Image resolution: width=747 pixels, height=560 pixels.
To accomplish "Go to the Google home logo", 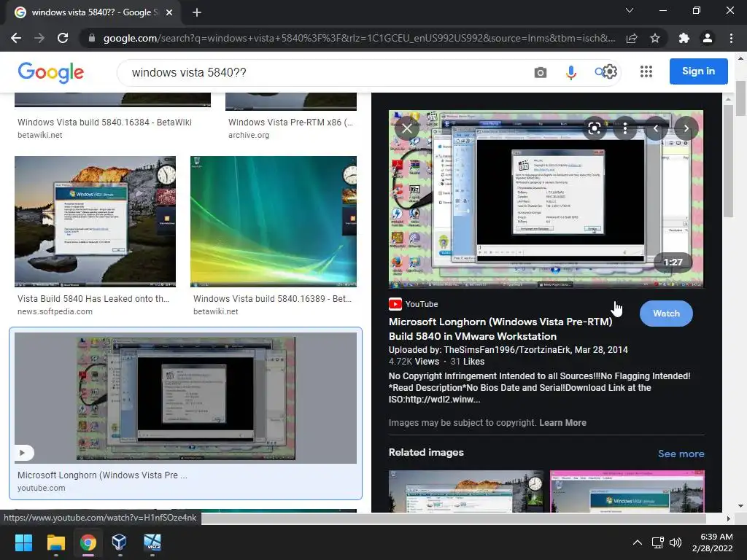I will point(51,72).
